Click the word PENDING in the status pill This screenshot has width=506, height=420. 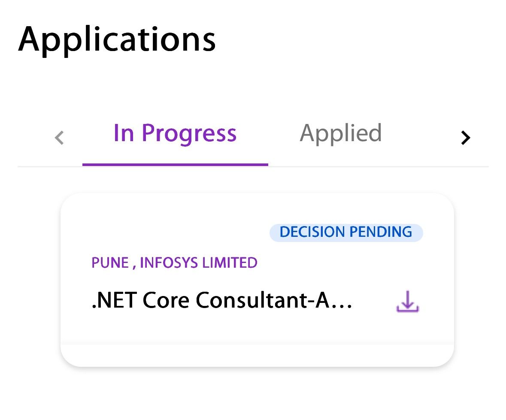[381, 232]
